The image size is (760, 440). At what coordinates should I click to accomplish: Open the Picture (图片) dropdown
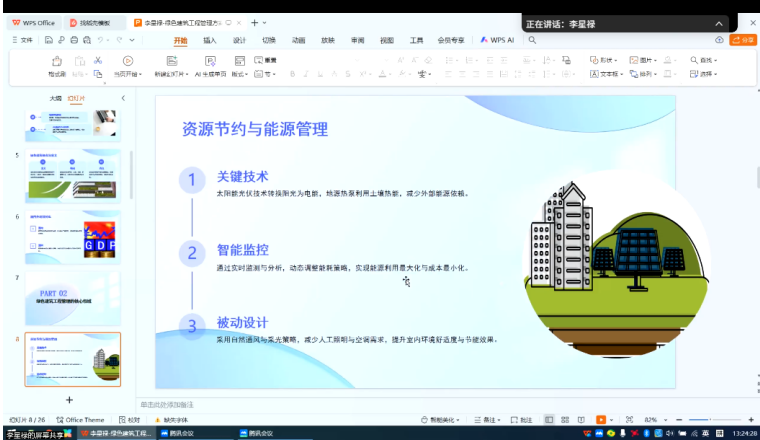point(648,60)
